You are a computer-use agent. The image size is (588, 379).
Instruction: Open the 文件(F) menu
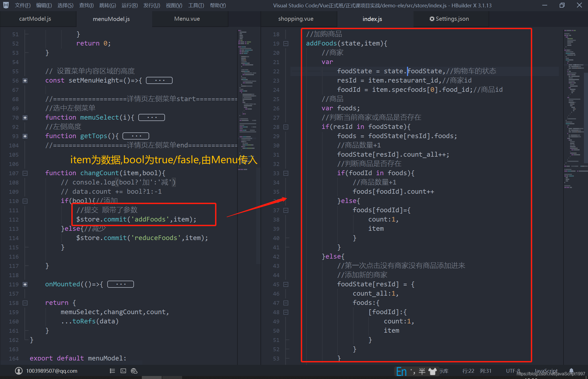pos(23,5)
